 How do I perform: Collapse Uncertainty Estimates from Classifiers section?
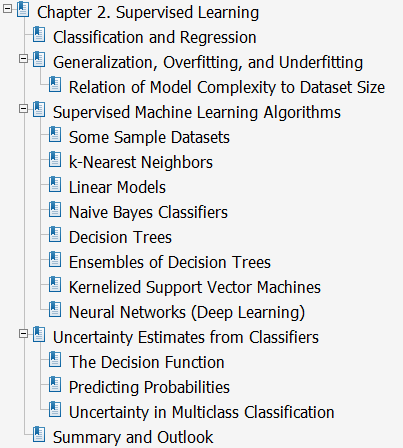(x=23, y=334)
